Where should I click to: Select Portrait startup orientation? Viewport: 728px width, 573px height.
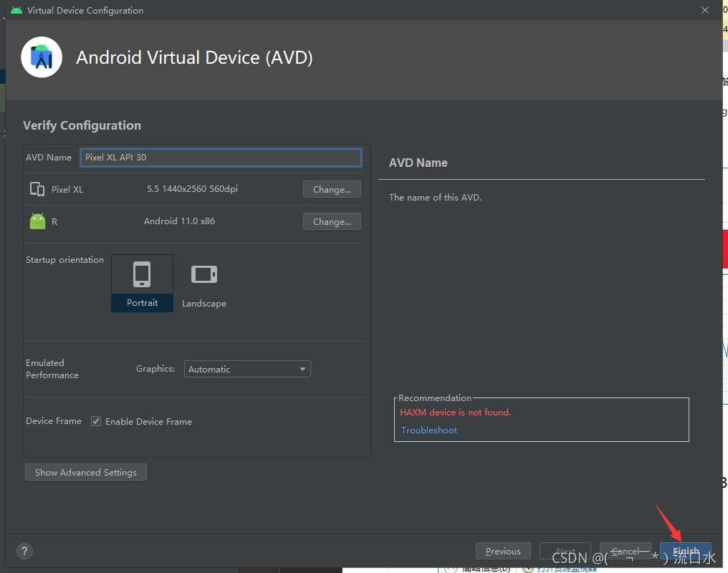tap(142, 283)
